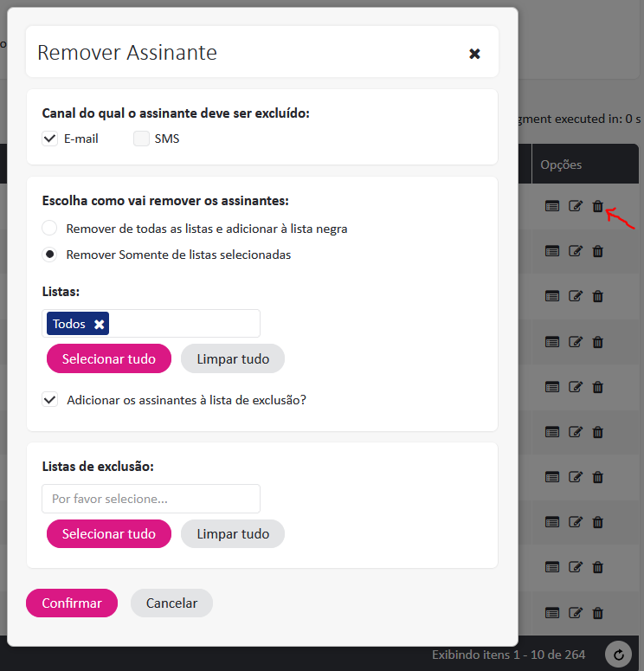Image resolution: width=644 pixels, height=671 pixels.
Task: Remove the Todos tag from Listas
Action: [x=99, y=324]
